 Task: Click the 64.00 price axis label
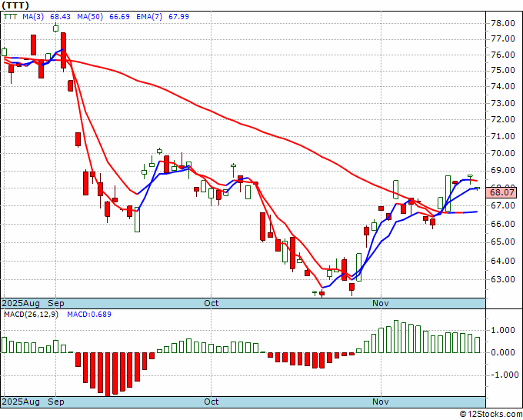tap(503, 261)
